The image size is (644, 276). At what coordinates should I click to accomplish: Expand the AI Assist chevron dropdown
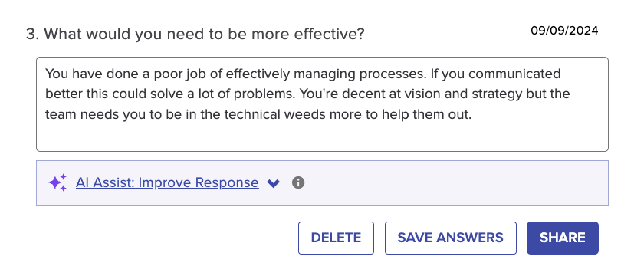[273, 183]
